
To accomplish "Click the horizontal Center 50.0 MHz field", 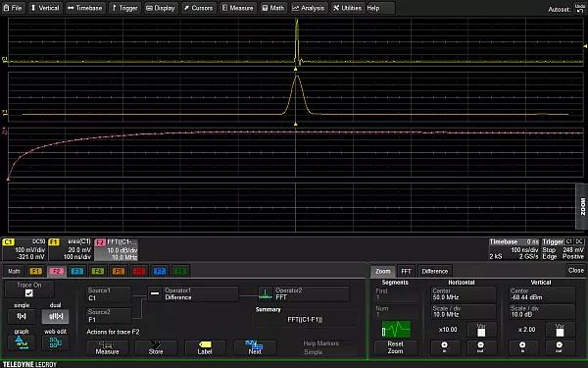I will (464, 294).
